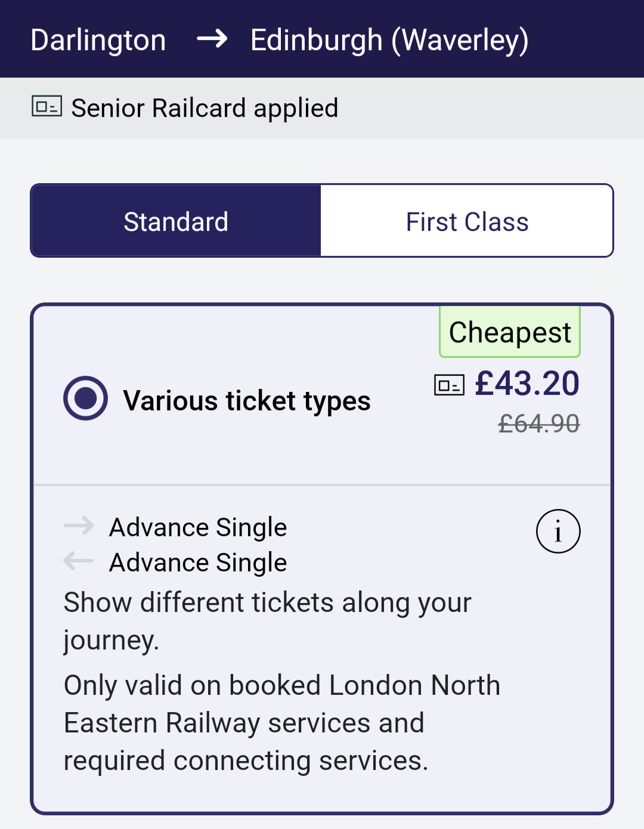
Task: Select the outbound Advance Single ticket text
Action: coord(198,527)
